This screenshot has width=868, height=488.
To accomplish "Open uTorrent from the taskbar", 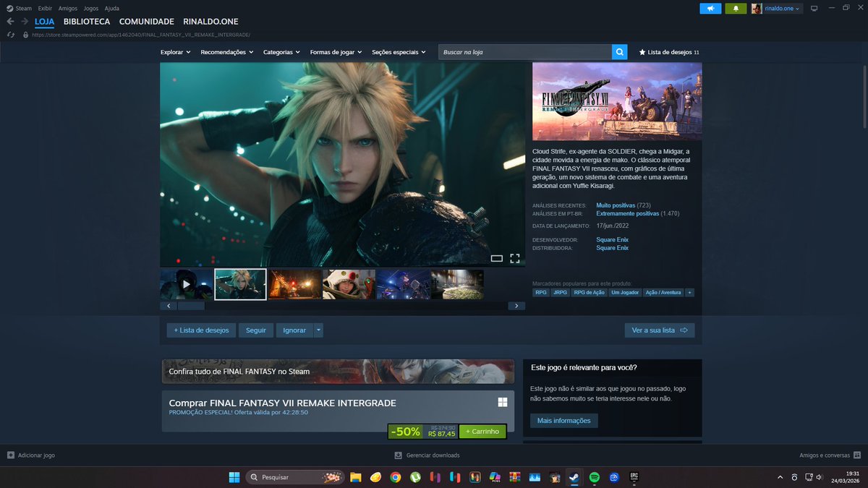I will pyautogui.click(x=415, y=477).
